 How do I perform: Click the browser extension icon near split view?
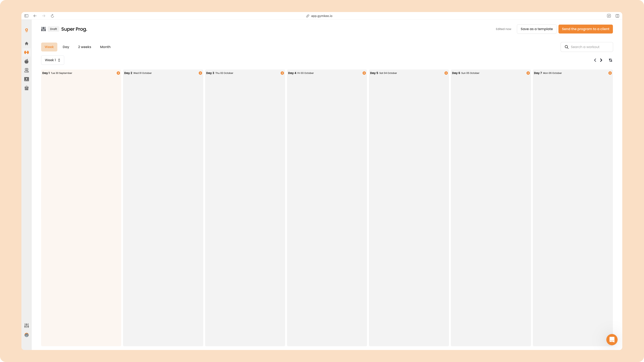(x=609, y=16)
